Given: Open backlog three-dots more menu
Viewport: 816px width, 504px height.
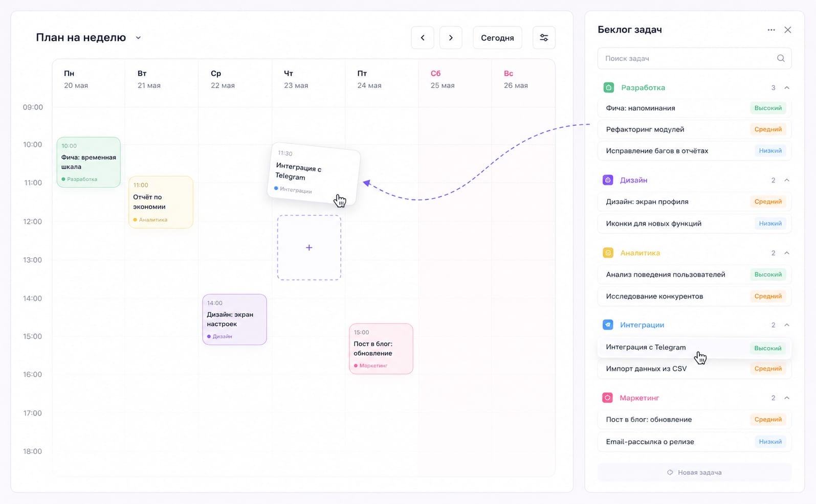Looking at the screenshot, I should coord(771,30).
